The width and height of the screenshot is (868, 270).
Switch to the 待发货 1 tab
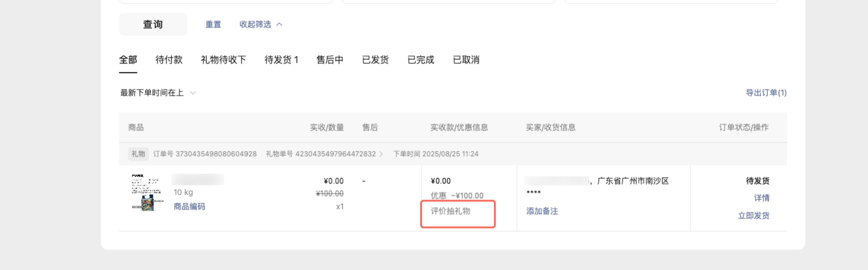pos(281,60)
